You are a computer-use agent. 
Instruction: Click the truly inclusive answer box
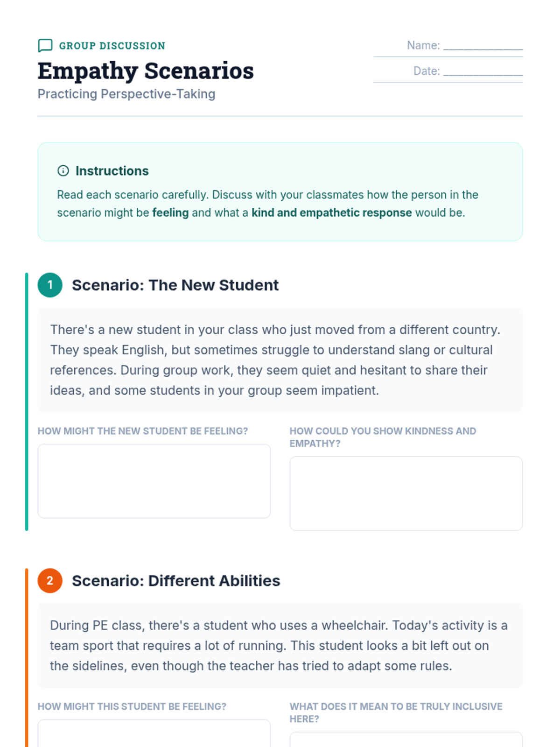click(x=406, y=740)
